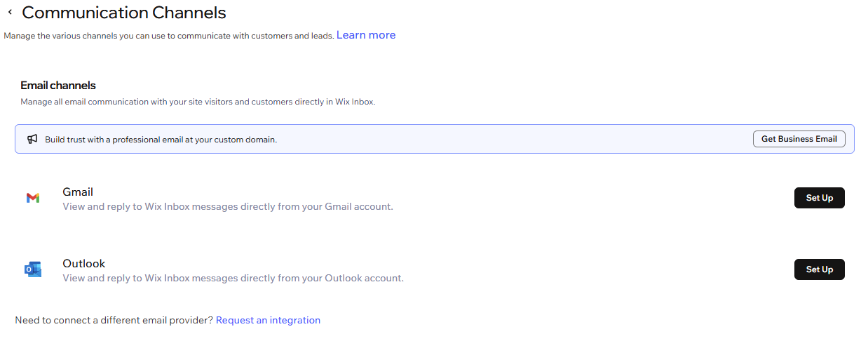Click the Email channels section heading

[x=58, y=86]
